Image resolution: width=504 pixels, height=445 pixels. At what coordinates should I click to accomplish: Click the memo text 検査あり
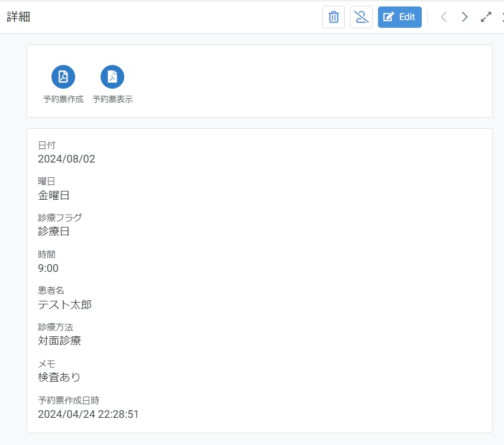coord(59,377)
